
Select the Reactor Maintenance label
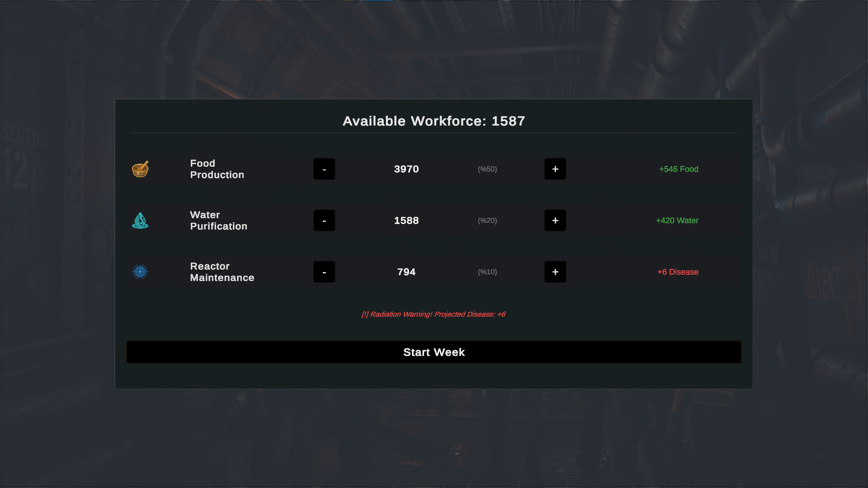222,272
